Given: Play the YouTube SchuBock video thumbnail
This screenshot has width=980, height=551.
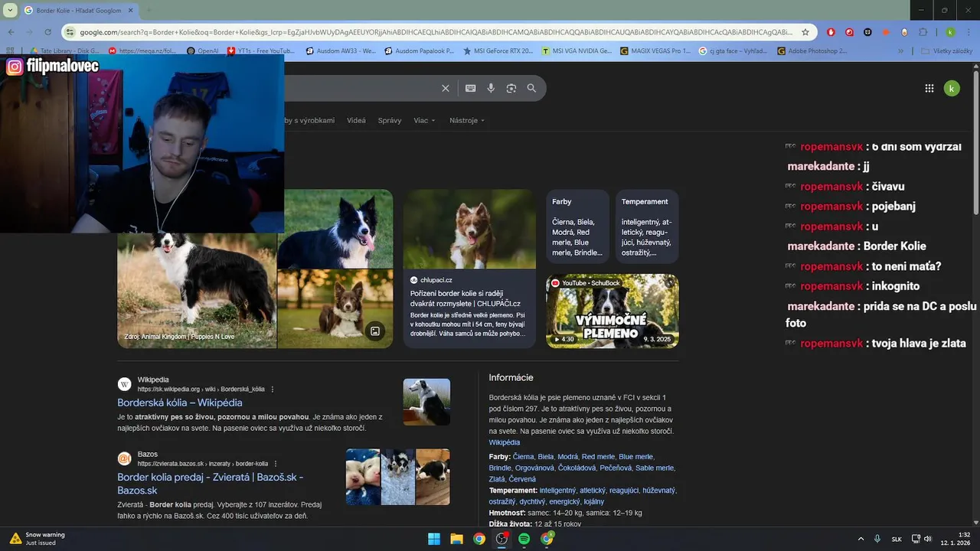Looking at the screenshot, I should pyautogui.click(x=612, y=311).
